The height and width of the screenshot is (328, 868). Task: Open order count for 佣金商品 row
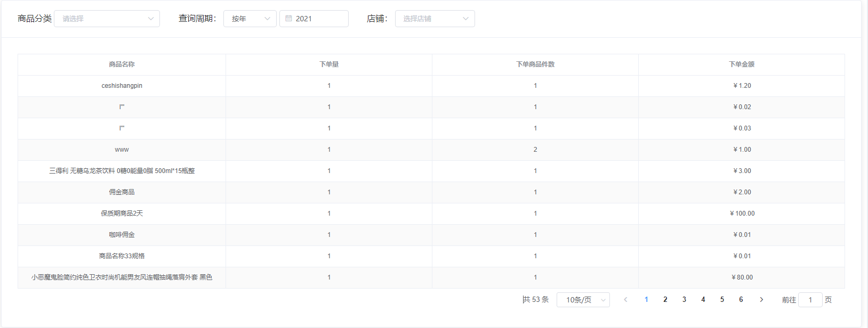coord(329,192)
